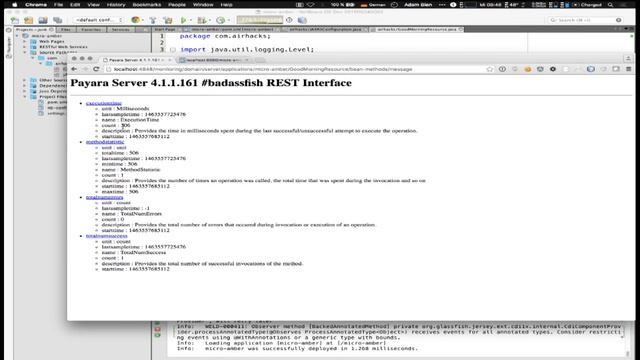Click Clean and Build Project icon

167,20
